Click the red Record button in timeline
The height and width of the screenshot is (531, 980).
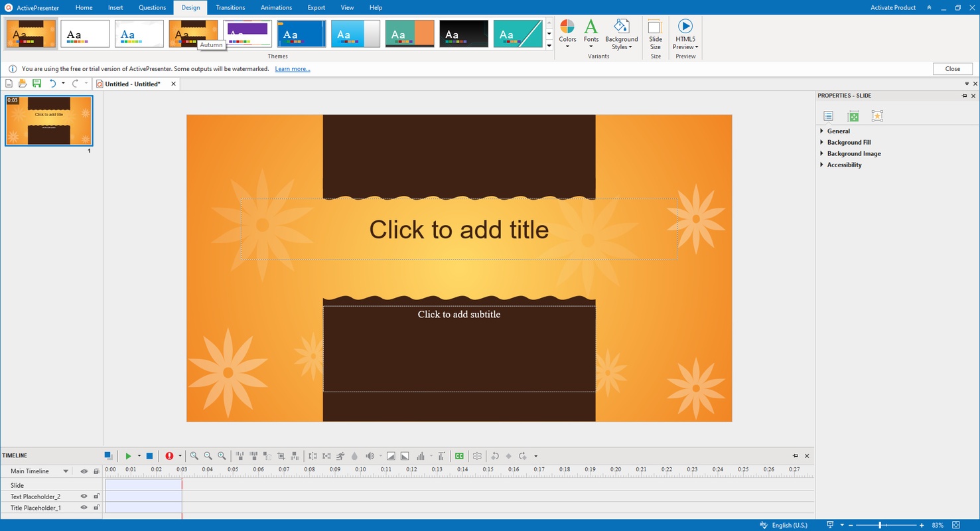coord(169,456)
